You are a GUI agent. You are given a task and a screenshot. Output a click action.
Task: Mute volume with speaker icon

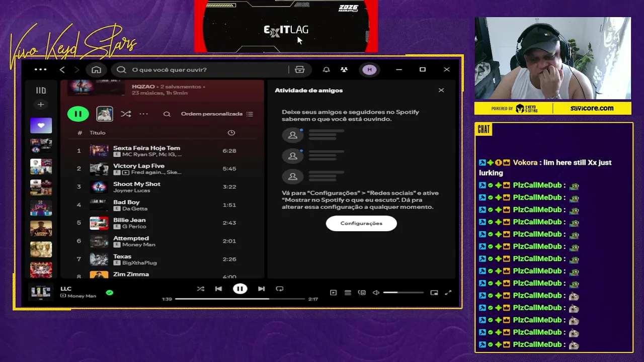click(376, 293)
